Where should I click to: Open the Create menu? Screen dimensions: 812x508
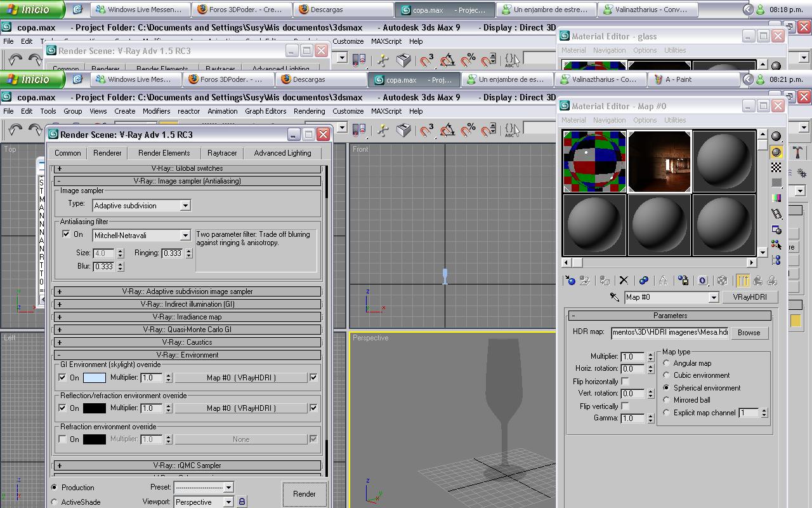pos(124,111)
